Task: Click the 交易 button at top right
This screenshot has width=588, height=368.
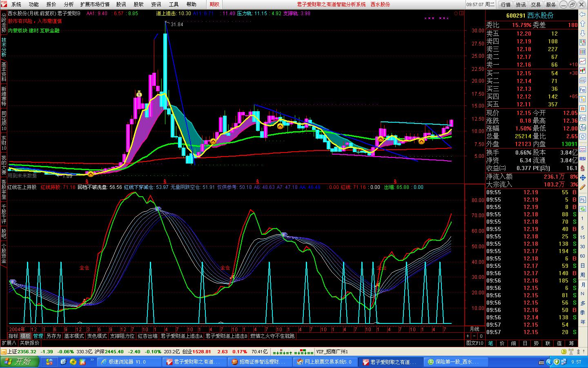Action: (x=536, y=4)
